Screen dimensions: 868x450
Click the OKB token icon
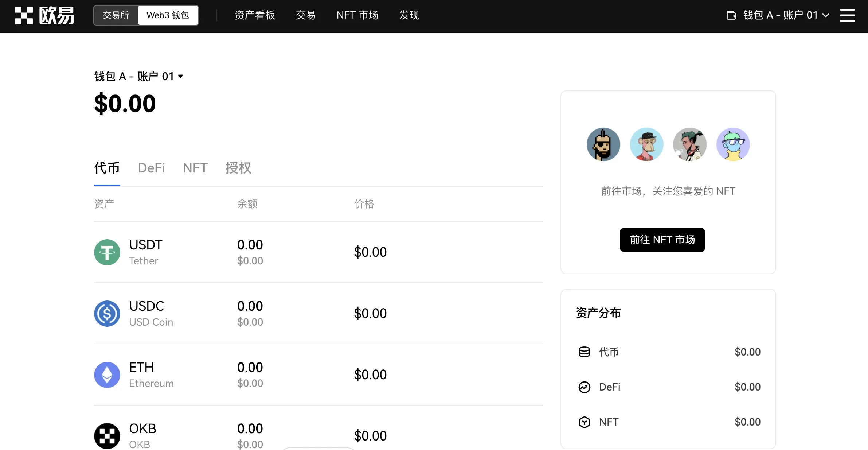[107, 436]
